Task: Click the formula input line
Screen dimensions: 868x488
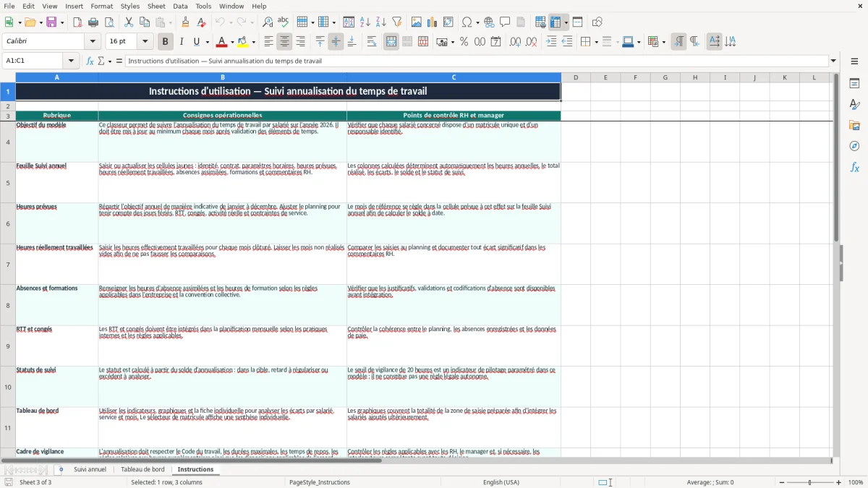Action: (x=477, y=61)
